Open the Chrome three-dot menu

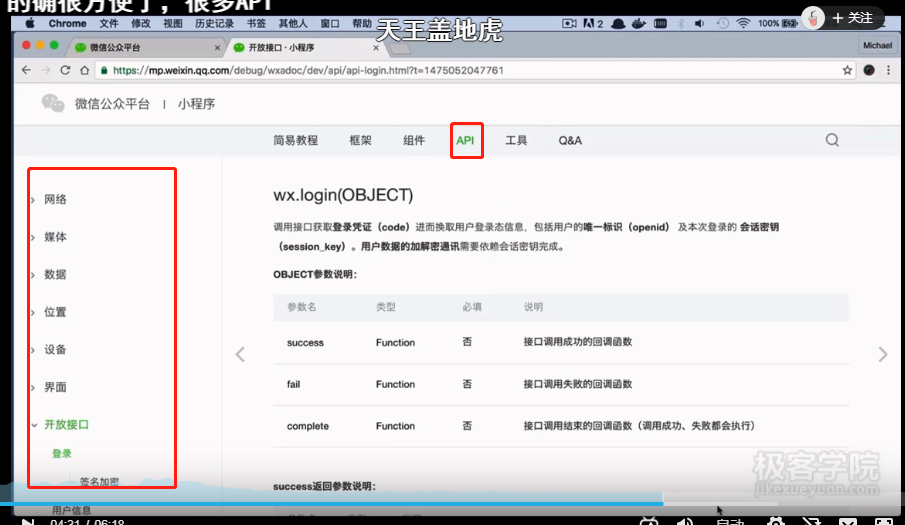tap(888, 70)
